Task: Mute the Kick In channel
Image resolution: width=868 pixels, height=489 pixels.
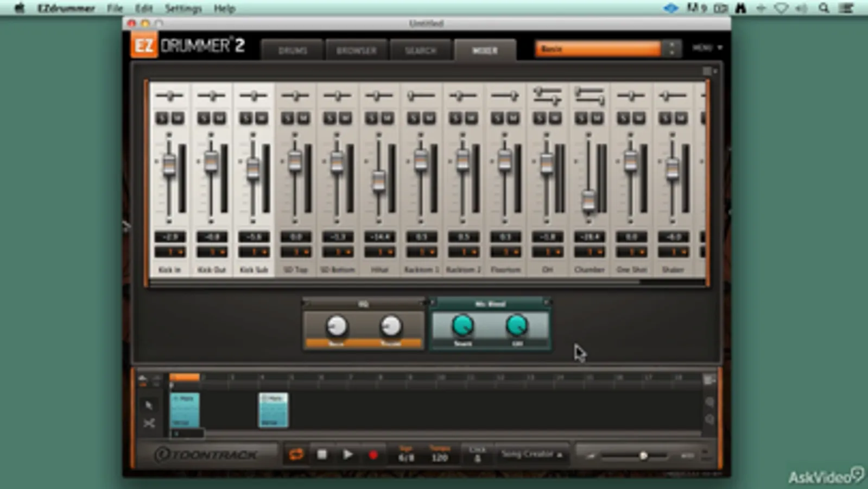Action: [x=178, y=118]
